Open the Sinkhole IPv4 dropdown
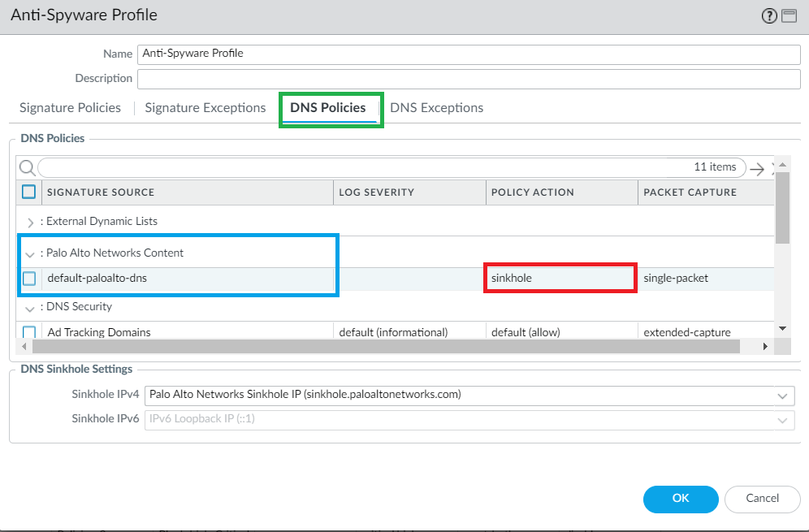This screenshot has width=809, height=532. 782,396
